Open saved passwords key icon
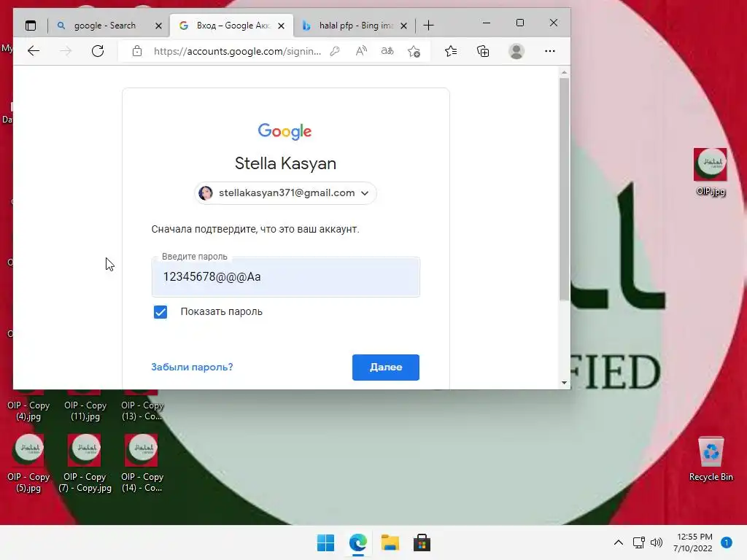This screenshot has height=560, width=747. coord(335,51)
